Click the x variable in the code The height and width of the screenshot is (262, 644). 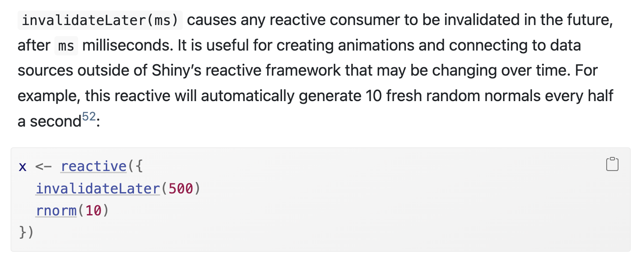(23, 167)
